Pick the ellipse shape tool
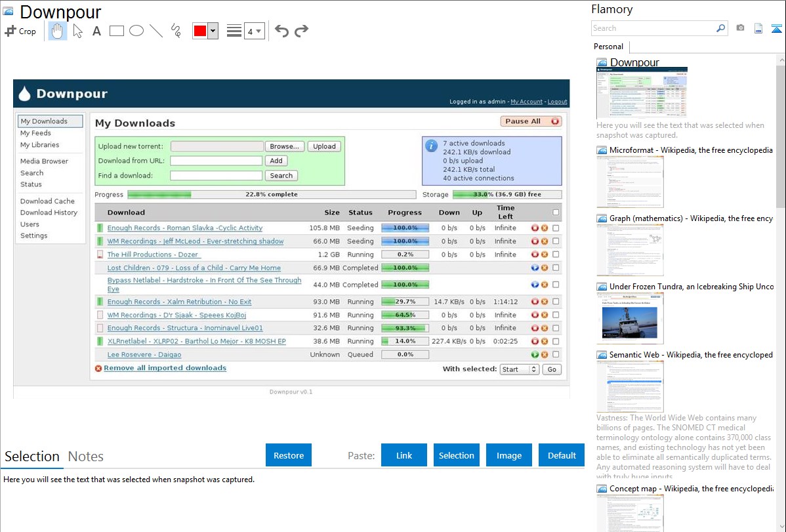This screenshot has width=786, height=532. point(136,31)
